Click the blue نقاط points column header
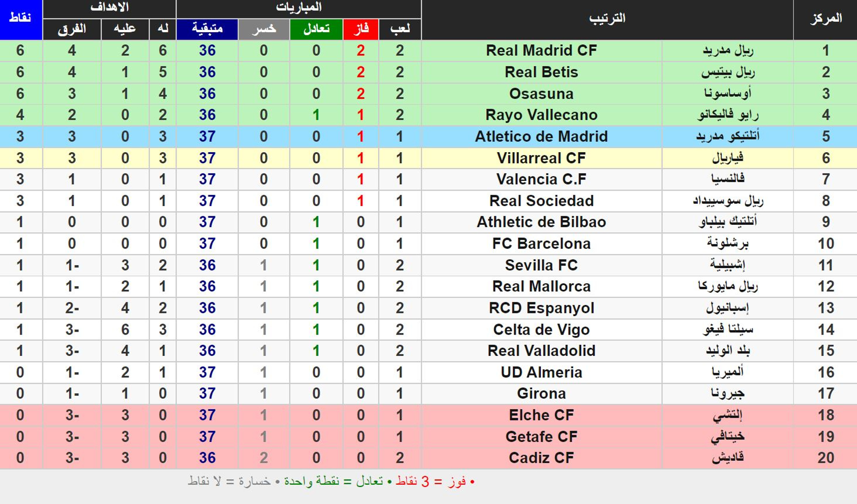Viewport: 857px width, 504px height. (x=21, y=20)
